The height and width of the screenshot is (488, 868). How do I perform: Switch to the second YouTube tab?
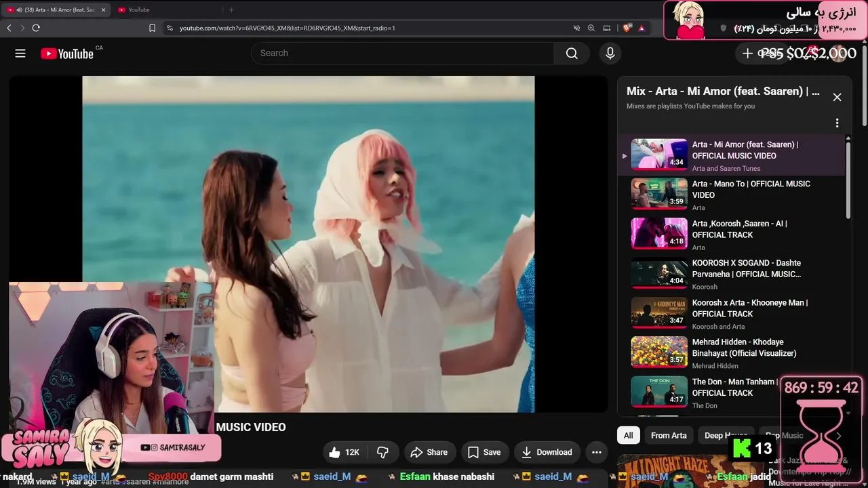coord(166,9)
